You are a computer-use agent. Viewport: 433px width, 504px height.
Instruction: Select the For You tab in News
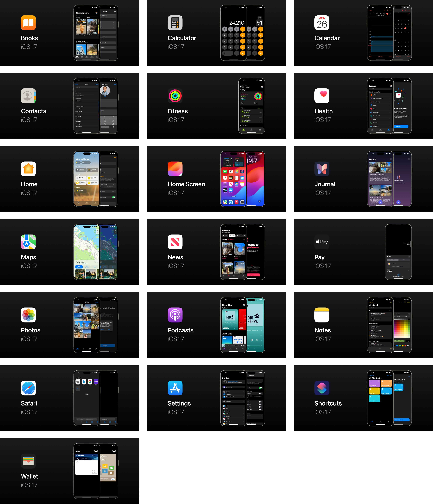click(x=225, y=236)
